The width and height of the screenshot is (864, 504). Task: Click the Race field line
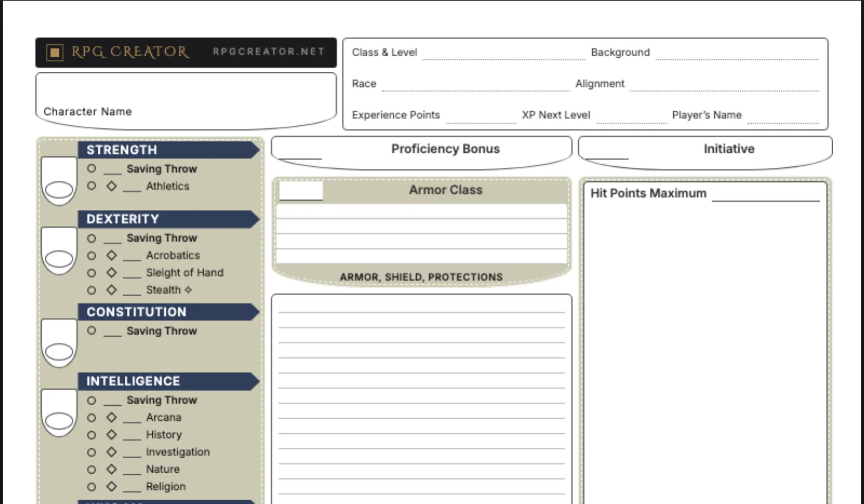click(476, 85)
